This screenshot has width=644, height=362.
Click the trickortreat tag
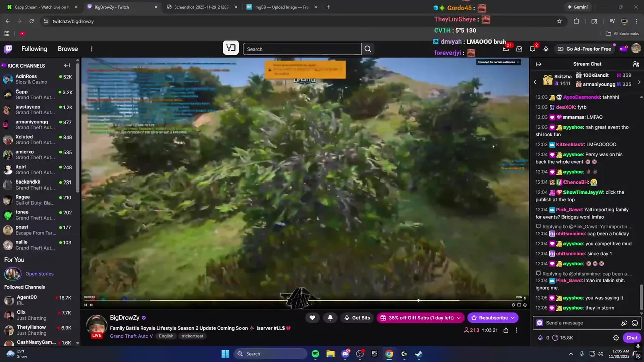click(x=192, y=336)
